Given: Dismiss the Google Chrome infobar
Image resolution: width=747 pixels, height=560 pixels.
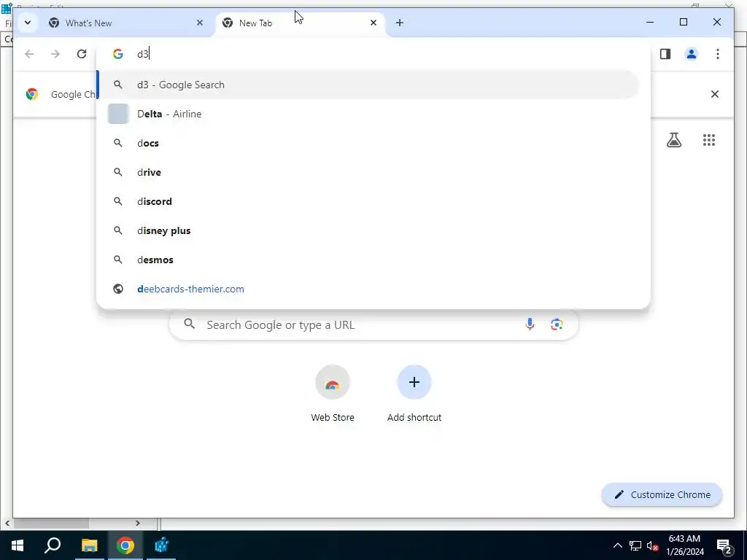Looking at the screenshot, I should click(715, 94).
